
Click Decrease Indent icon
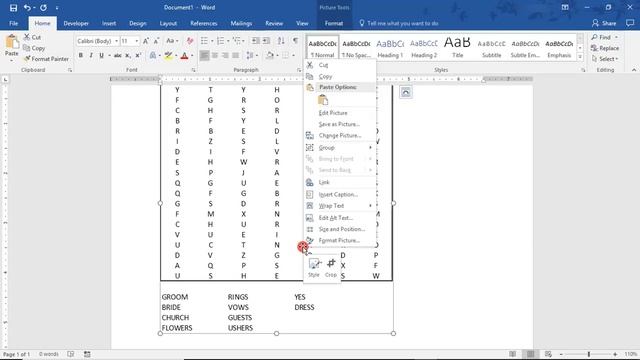point(256,41)
